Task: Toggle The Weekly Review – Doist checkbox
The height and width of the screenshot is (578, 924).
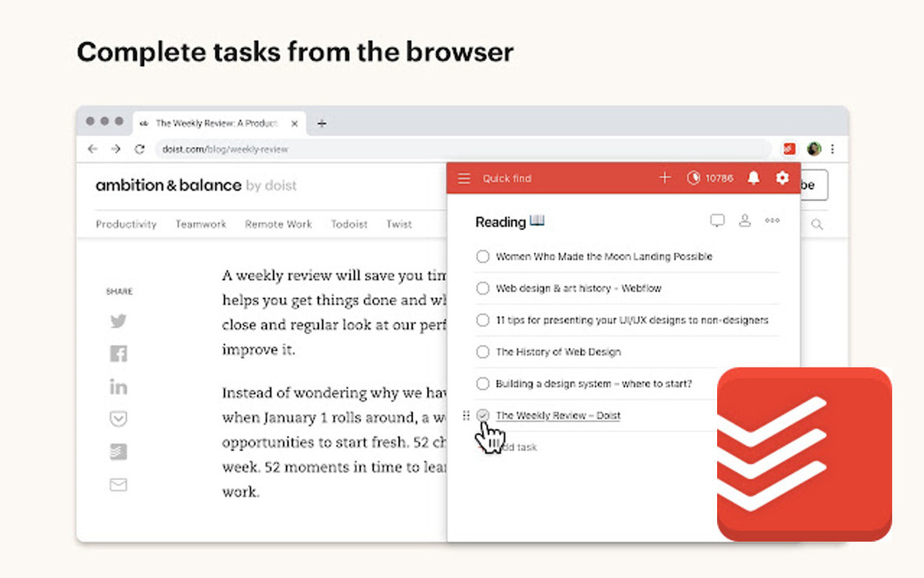Action: 483,416
